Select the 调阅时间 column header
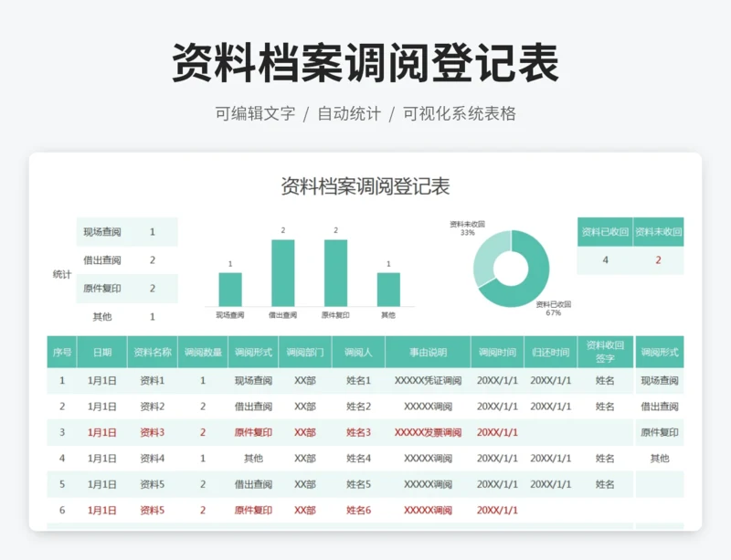Image resolution: width=731 pixels, height=560 pixels. (497, 352)
